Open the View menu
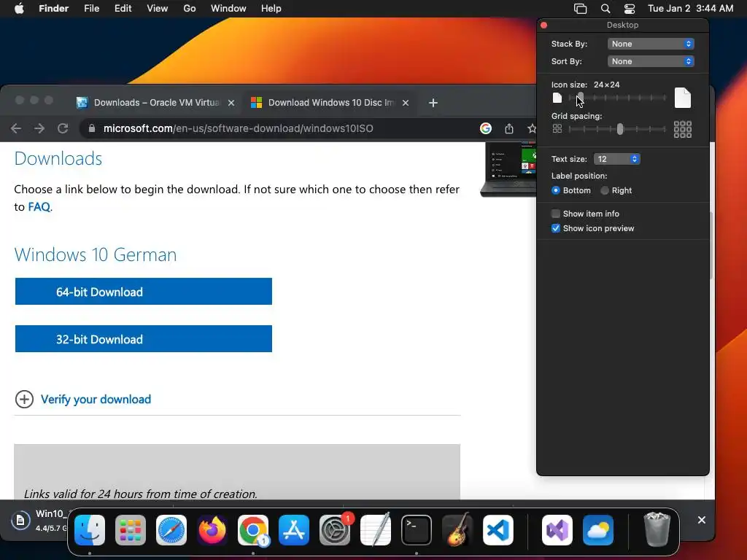Screen dimensions: 747x560 [158, 9]
